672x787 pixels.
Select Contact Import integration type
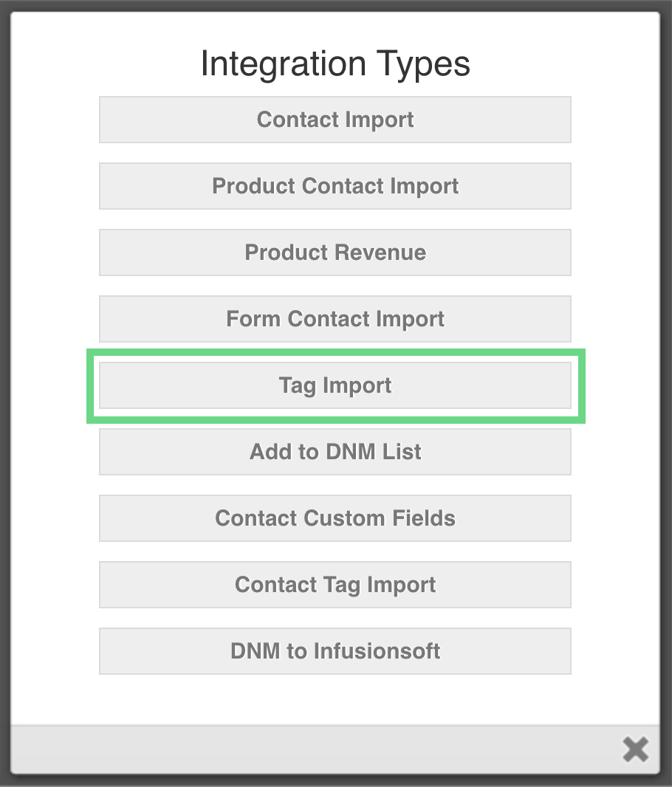tap(335, 120)
